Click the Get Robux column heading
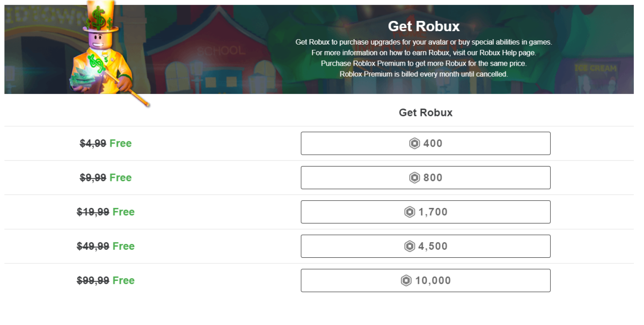 pyautogui.click(x=426, y=113)
